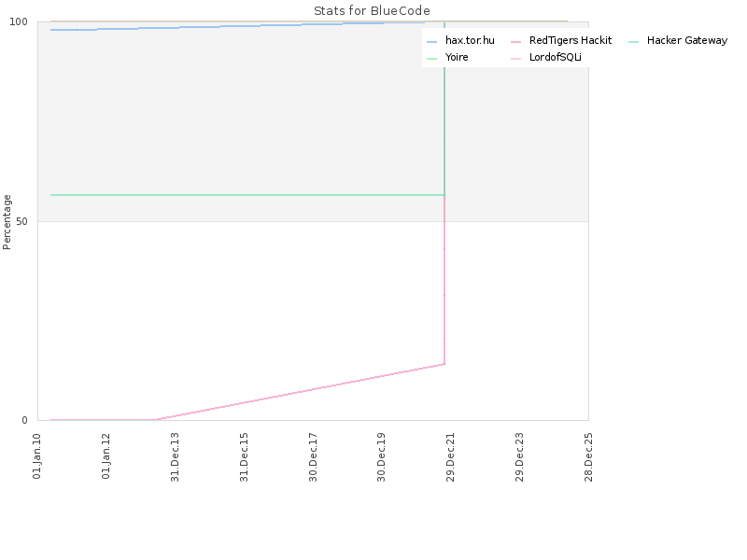
Task: Click the 30.Dec.17 x-axis date label
Action: [x=313, y=457]
